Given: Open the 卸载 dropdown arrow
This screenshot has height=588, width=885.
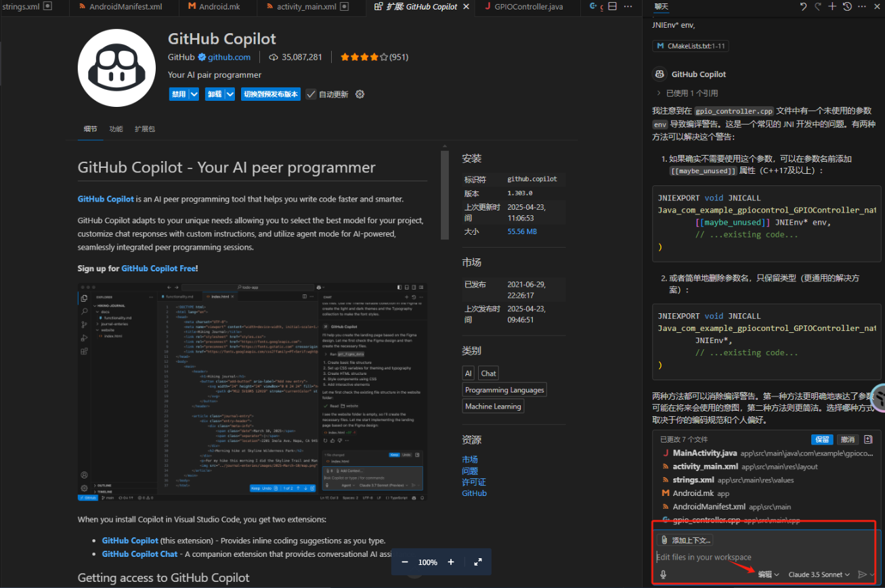Looking at the screenshot, I should click(x=230, y=94).
